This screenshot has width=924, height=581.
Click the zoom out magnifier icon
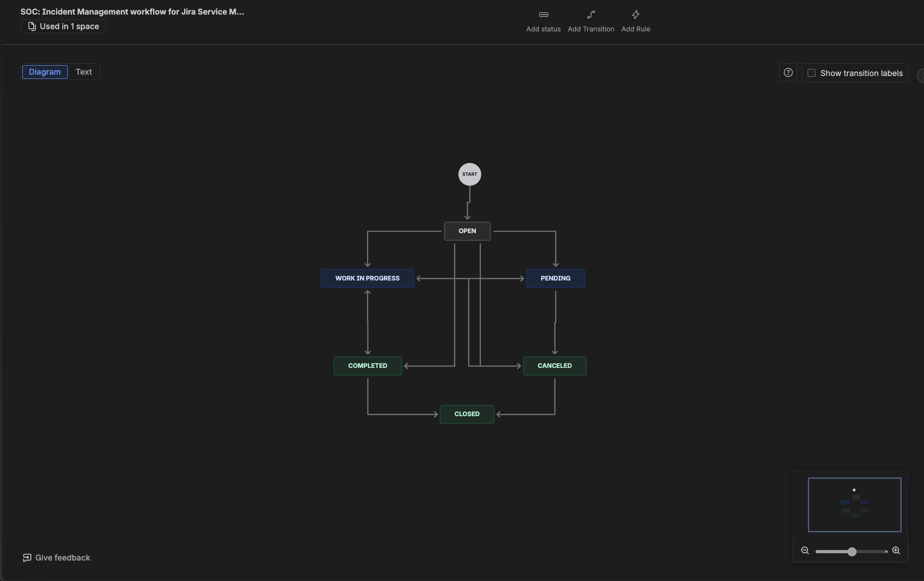pyautogui.click(x=805, y=551)
